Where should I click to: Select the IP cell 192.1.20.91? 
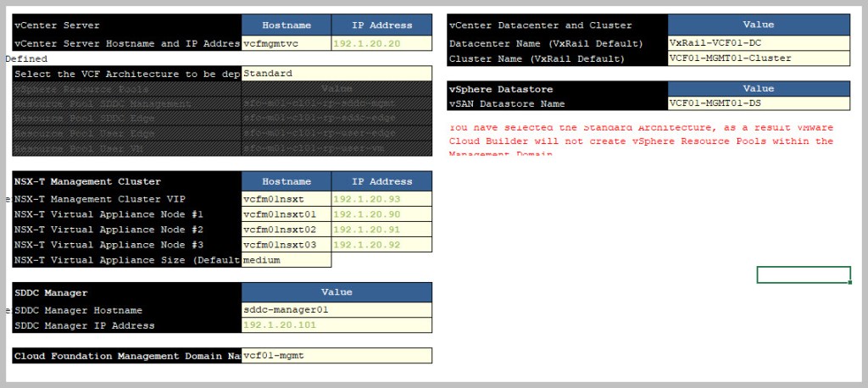(x=381, y=229)
